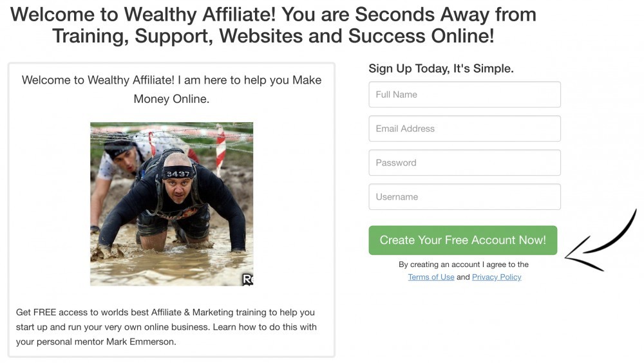Focus the Email Address input

click(464, 129)
